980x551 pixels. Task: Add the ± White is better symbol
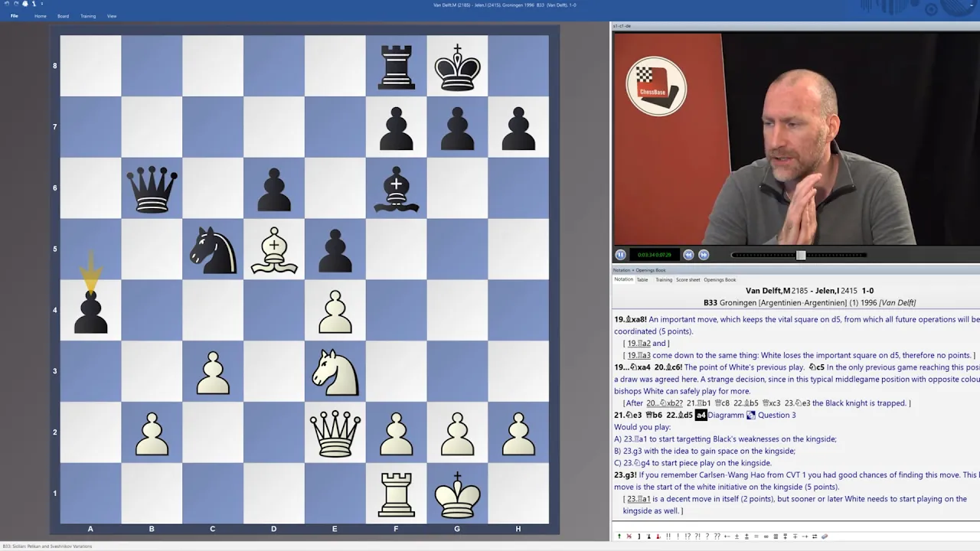(x=737, y=536)
